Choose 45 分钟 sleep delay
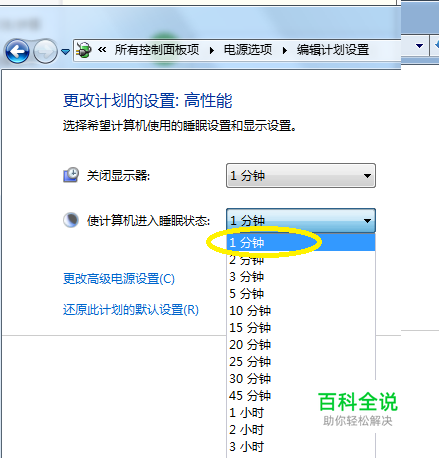439x458 pixels. pos(301,396)
